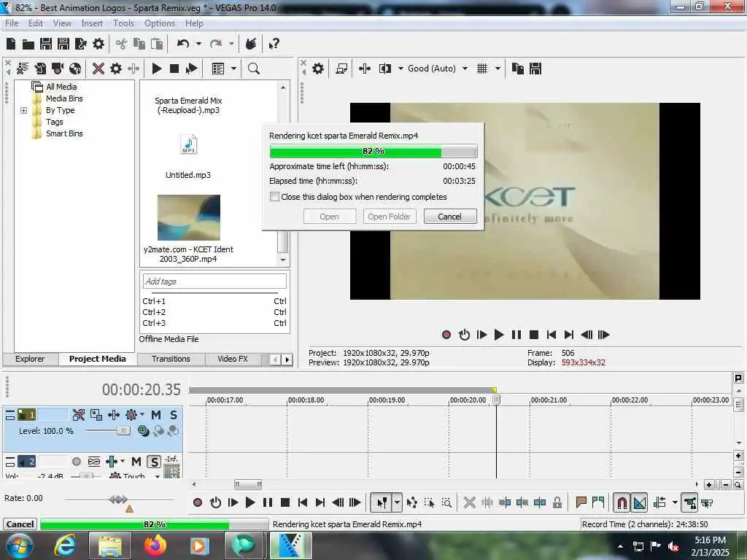The height and width of the screenshot is (560, 747).
Task: Click the Stop button in timeline transport
Action: [285, 502]
